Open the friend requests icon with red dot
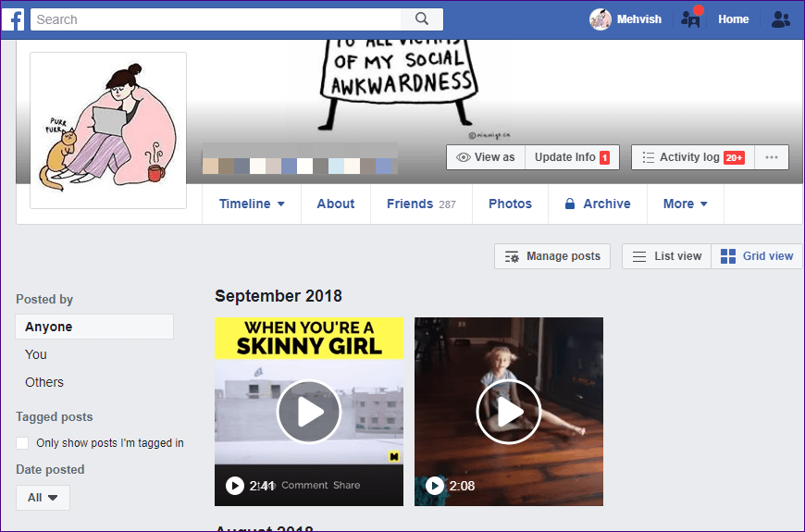805x532 pixels. coord(691,18)
